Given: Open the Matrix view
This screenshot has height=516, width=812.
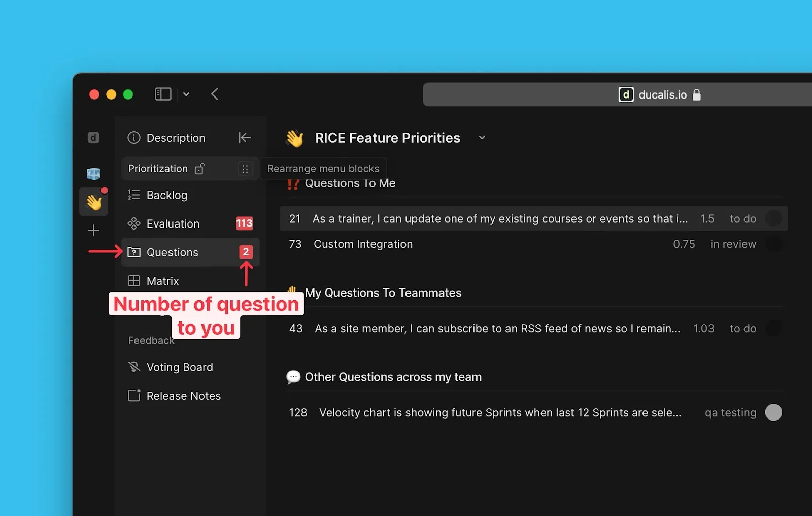Looking at the screenshot, I should (162, 281).
